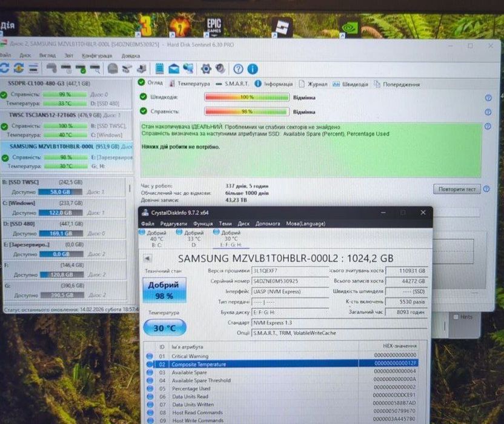Switch to the Журнал tab
This screenshot has width=504, height=424.
coord(313,84)
